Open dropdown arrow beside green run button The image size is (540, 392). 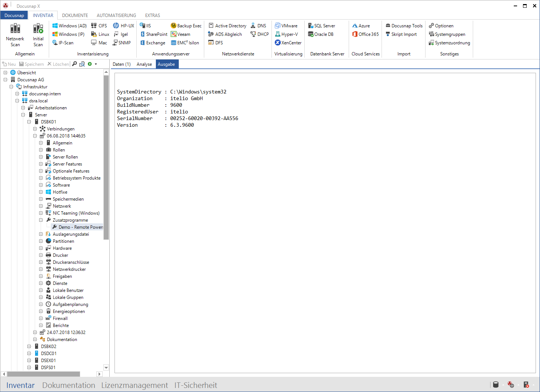[96, 64]
